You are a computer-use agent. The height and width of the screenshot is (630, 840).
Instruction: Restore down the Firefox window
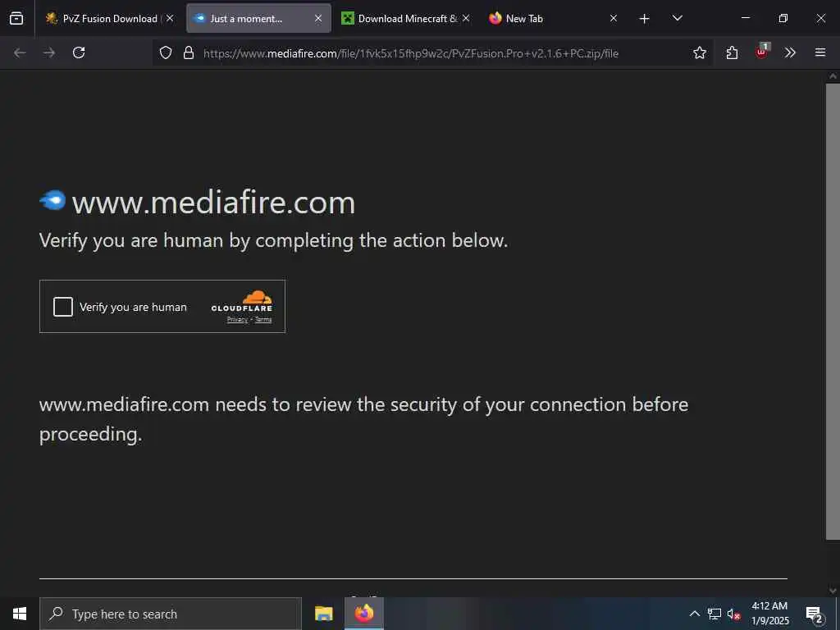pos(783,18)
